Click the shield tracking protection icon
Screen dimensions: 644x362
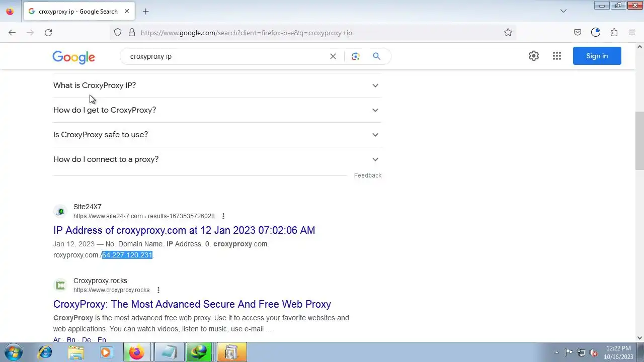tap(118, 33)
